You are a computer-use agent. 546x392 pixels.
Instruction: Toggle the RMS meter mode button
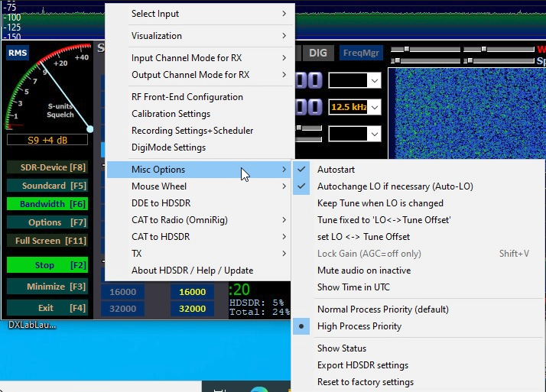(x=18, y=53)
